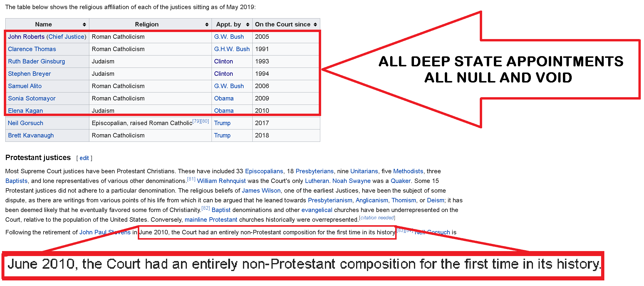Click the citation needed tag
This screenshot has height=286, width=644.
pos(377,218)
